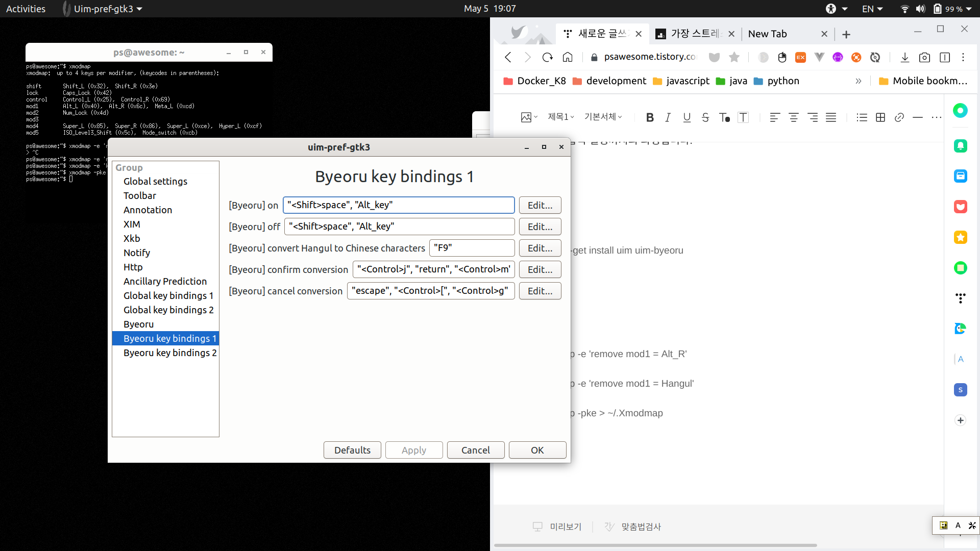The width and height of the screenshot is (980, 551).
Task: Click the bulleted list icon
Action: [862, 117]
